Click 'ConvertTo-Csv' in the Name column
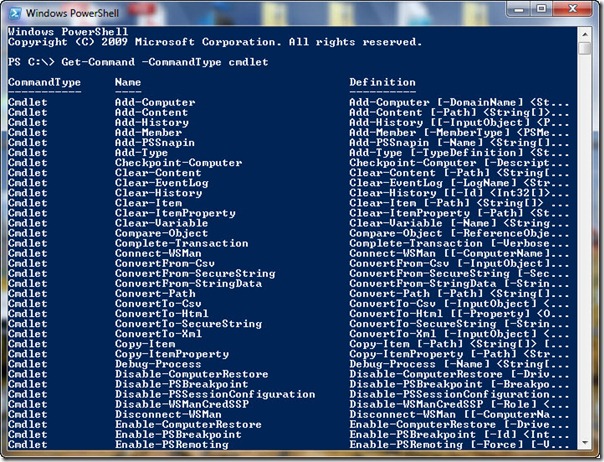The width and height of the screenshot is (604, 462). click(x=158, y=304)
